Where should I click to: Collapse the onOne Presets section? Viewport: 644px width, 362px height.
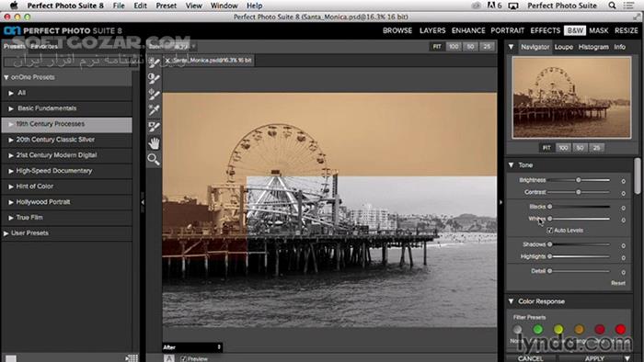pos(6,77)
